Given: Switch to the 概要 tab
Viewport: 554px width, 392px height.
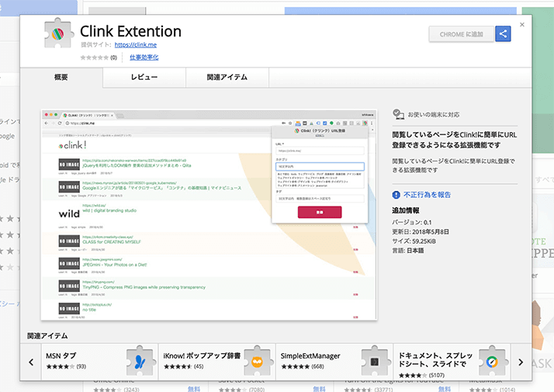Looking at the screenshot, I should [x=61, y=77].
